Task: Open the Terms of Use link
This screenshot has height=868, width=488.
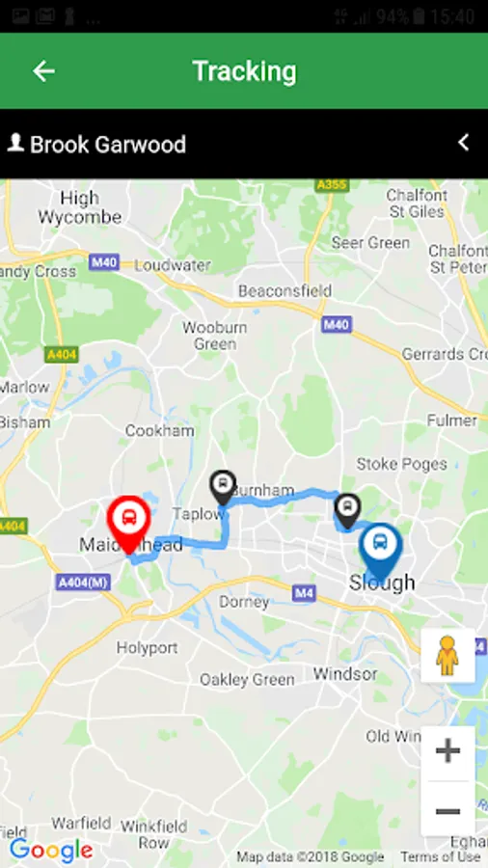Action: 440,857
